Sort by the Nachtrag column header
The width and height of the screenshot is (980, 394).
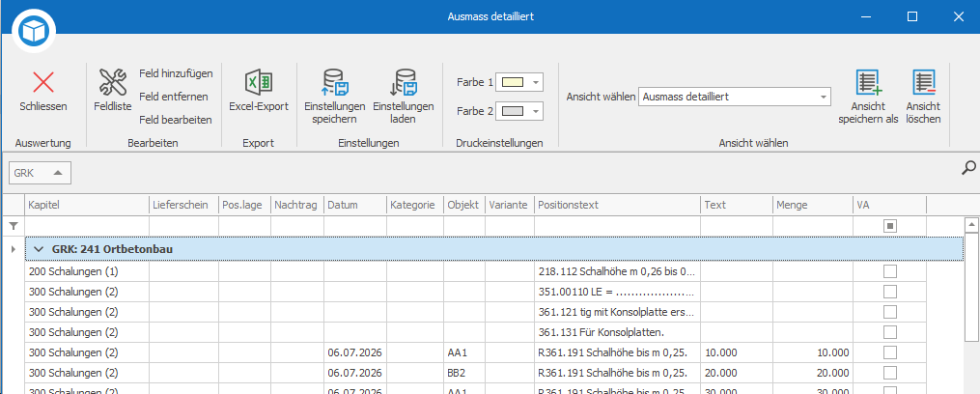(x=296, y=205)
